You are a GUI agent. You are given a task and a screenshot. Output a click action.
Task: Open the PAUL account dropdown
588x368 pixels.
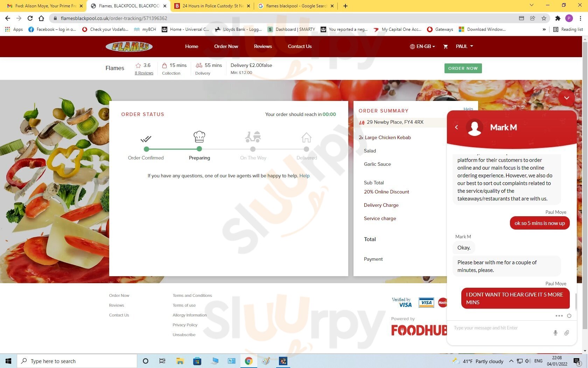click(464, 46)
